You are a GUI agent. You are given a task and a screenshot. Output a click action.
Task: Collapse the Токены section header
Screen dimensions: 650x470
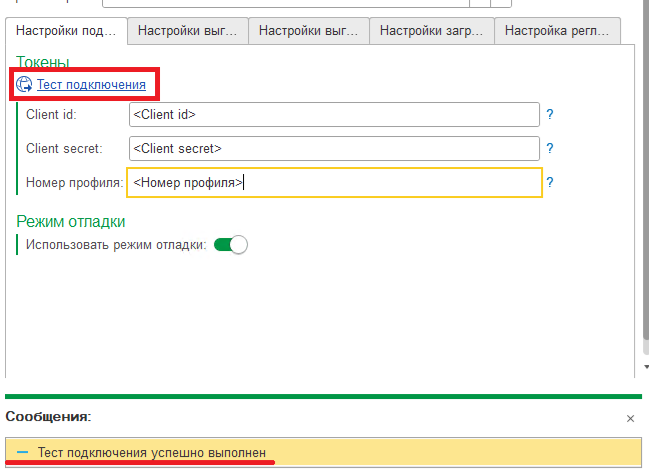click(x=43, y=62)
